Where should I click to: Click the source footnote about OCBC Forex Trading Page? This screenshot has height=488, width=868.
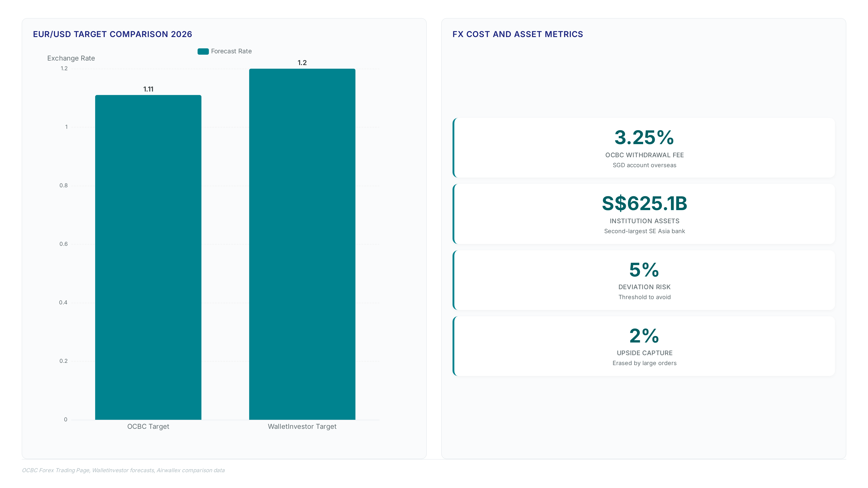123,470
